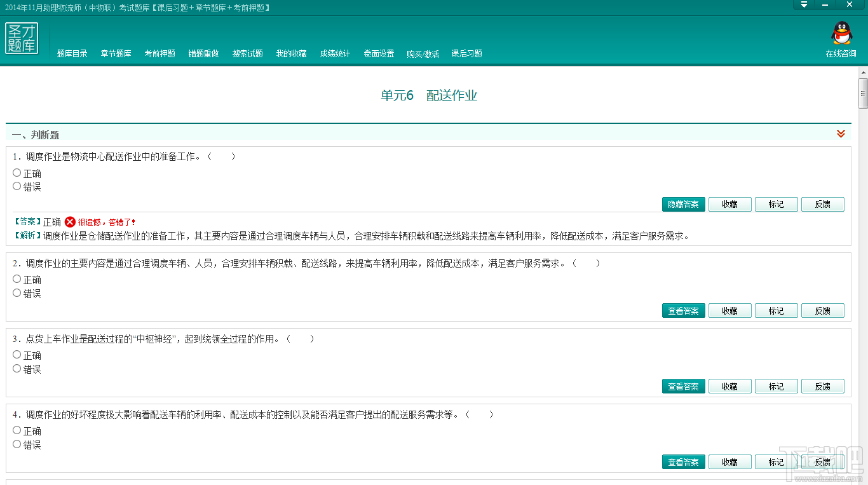
Task: Select 错误 for question 3
Action: (17, 369)
